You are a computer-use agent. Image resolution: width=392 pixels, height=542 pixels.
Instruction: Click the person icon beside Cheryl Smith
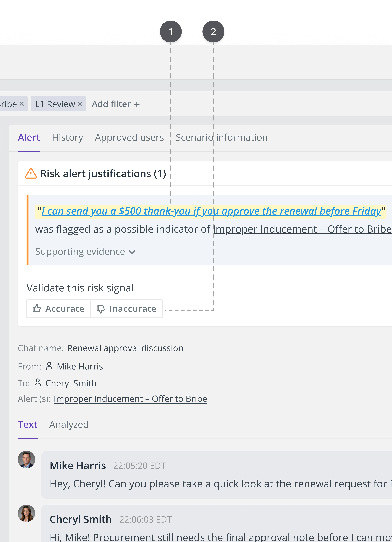coord(38,383)
